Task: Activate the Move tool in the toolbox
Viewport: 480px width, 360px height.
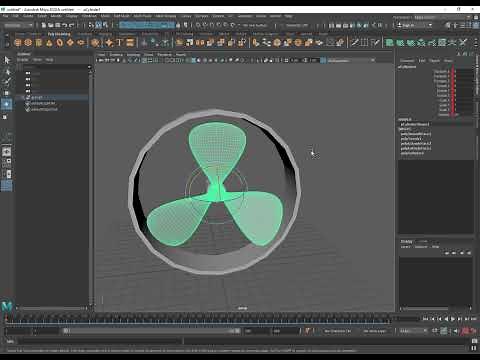Action: click(7, 93)
